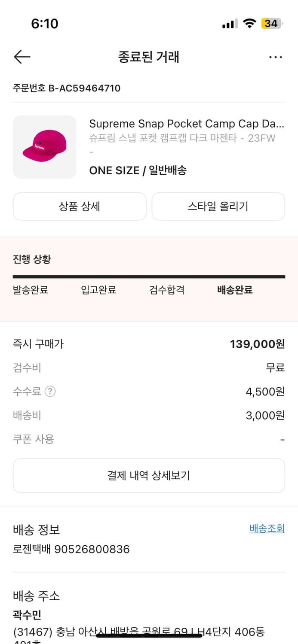
Task: Tap the 스타일 올리기 button
Action: tap(218, 207)
